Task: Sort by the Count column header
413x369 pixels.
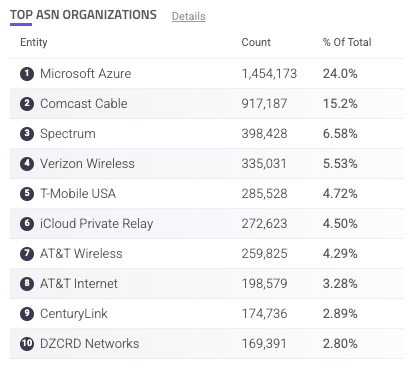Action: click(256, 42)
